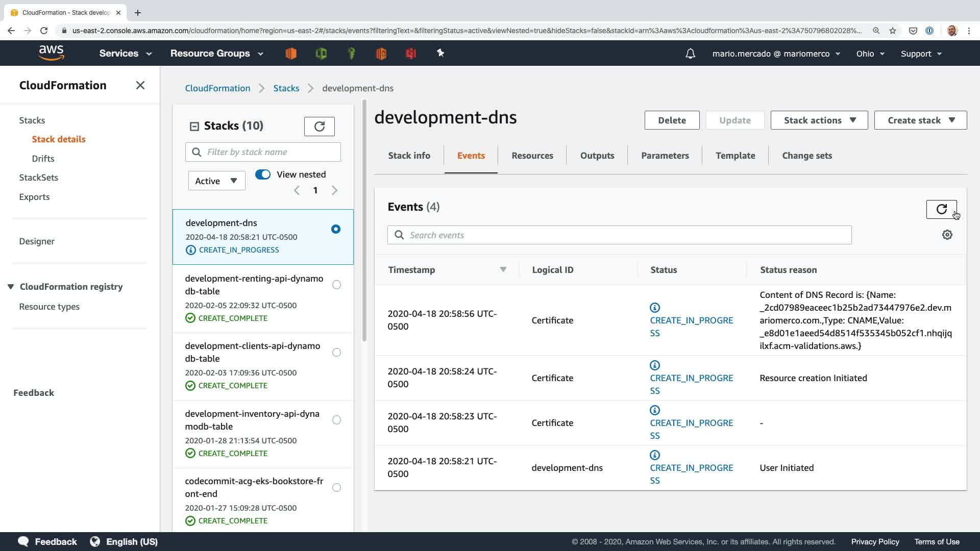980x551 pixels.
Task: Click the Delete stack button
Action: pyautogui.click(x=672, y=120)
